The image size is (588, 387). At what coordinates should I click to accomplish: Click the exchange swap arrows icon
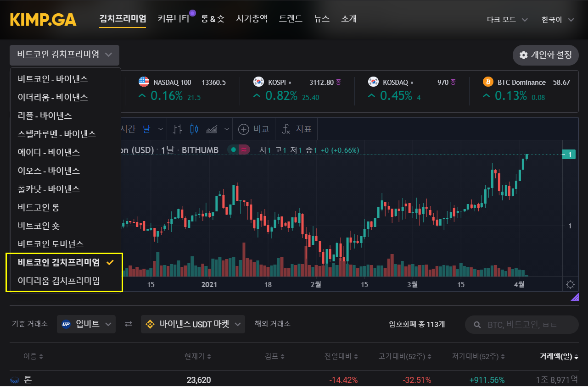(129, 324)
